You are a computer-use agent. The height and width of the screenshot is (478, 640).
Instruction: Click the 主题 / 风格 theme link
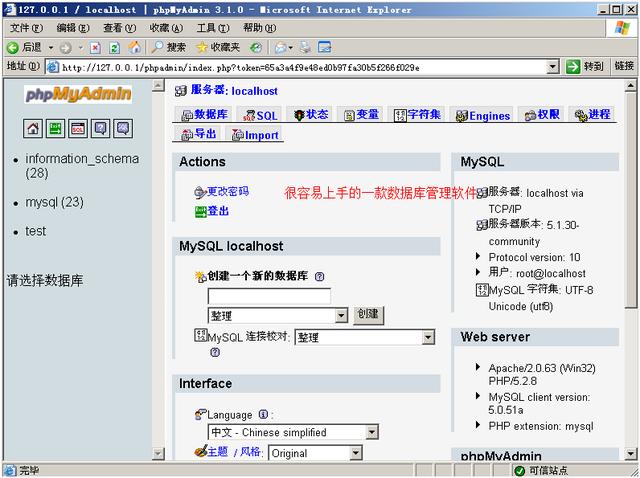tap(234, 451)
